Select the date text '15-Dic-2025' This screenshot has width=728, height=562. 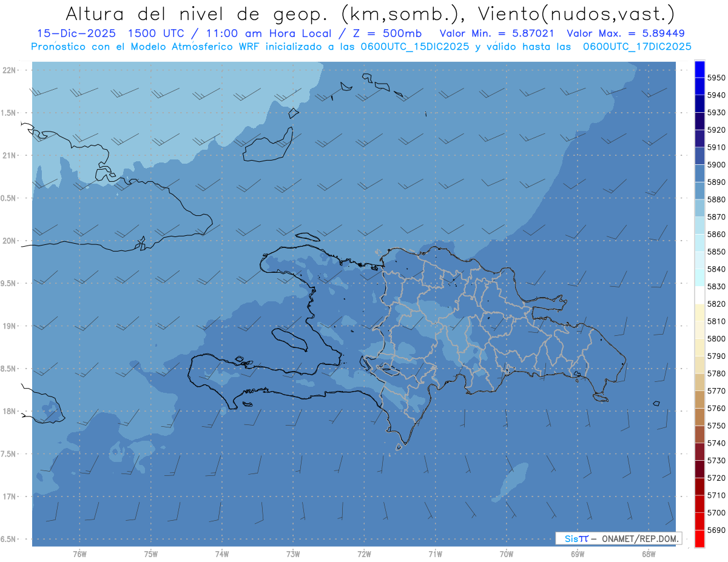[76, 34]
